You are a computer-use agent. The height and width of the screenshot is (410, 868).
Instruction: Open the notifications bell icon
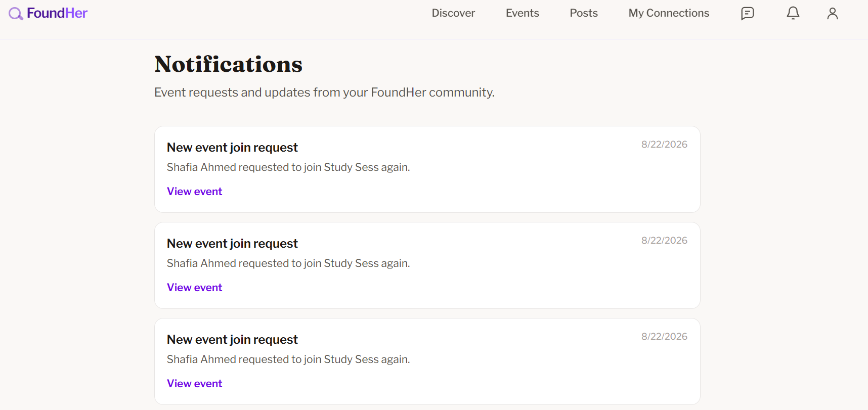[x=793, y=13]
